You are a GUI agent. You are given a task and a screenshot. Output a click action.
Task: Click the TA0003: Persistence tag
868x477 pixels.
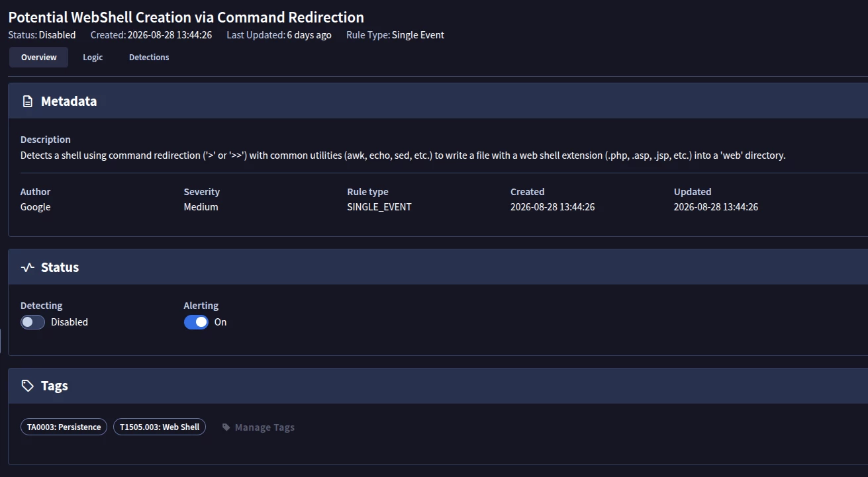[64, 427]
